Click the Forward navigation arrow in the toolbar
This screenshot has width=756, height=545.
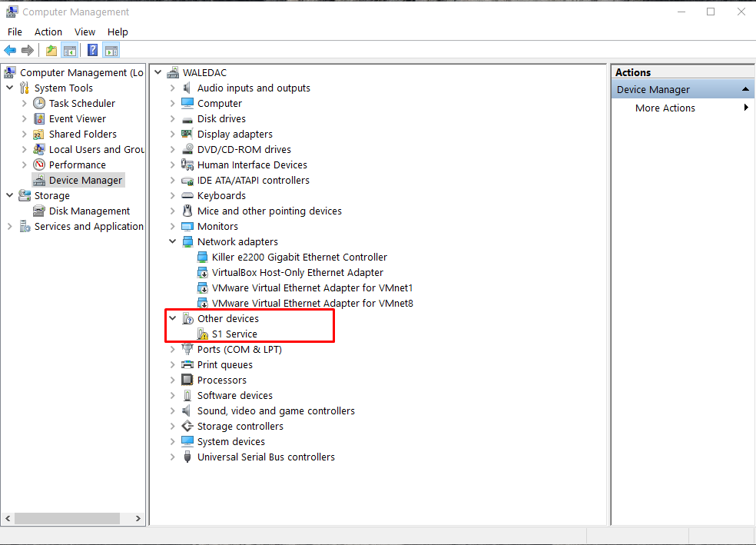[x=28, y=49]
